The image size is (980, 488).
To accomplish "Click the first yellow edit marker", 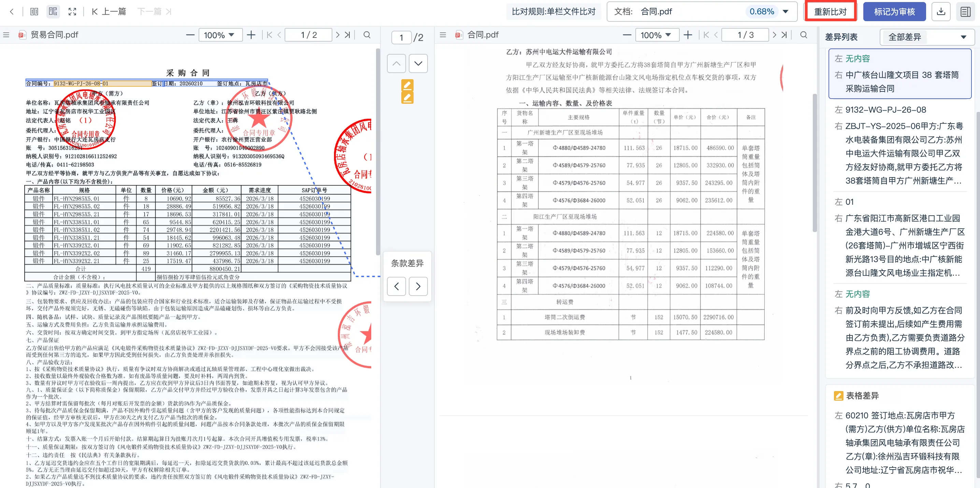I will tap(407, 85).
